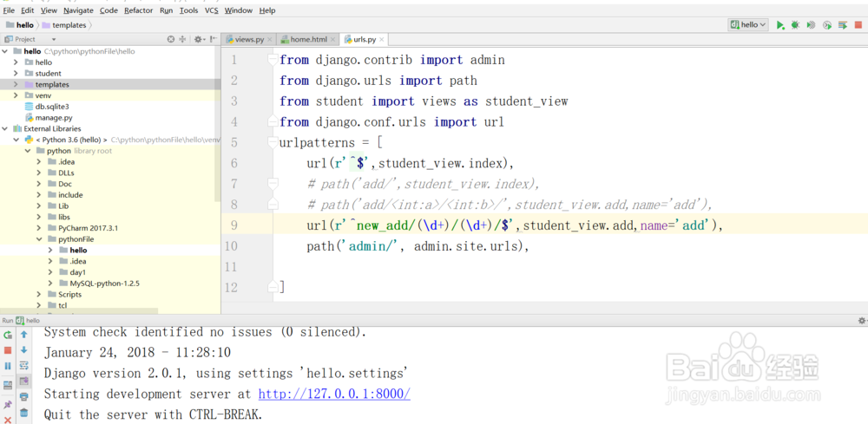Collapse urlpatterns fold marker at line 5
This screenshot has height=424, width=868.
pyautogui.click(x=271, y=142)
